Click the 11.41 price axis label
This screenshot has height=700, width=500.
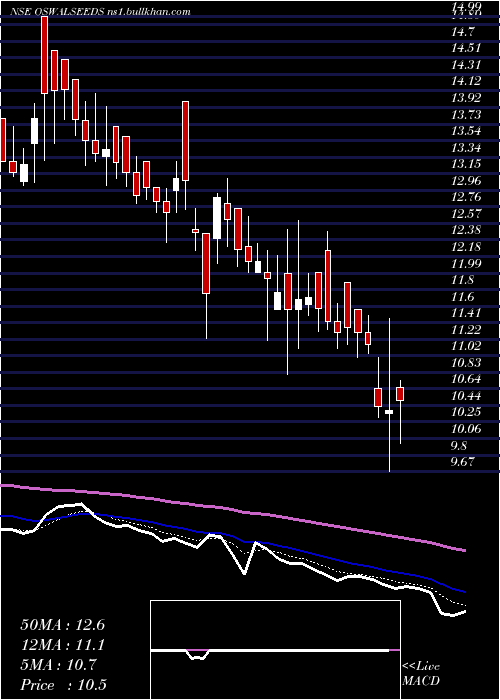tap(465, 312)
